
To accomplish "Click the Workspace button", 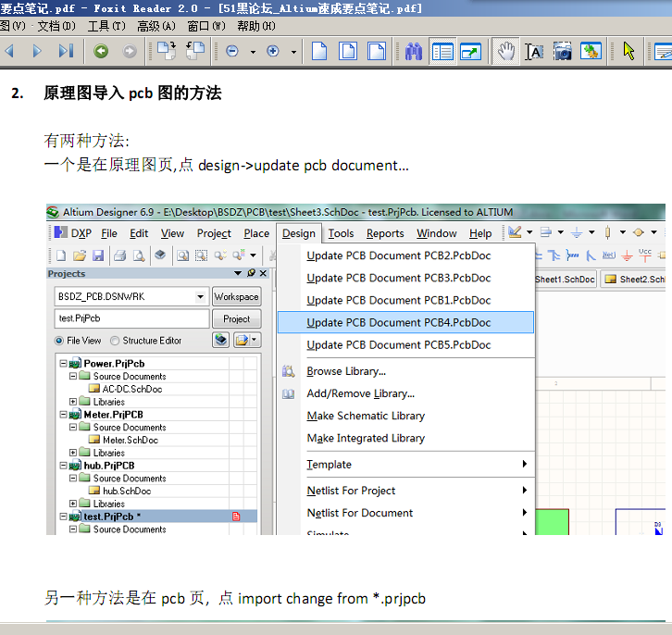I will click(x=236, y=297).
